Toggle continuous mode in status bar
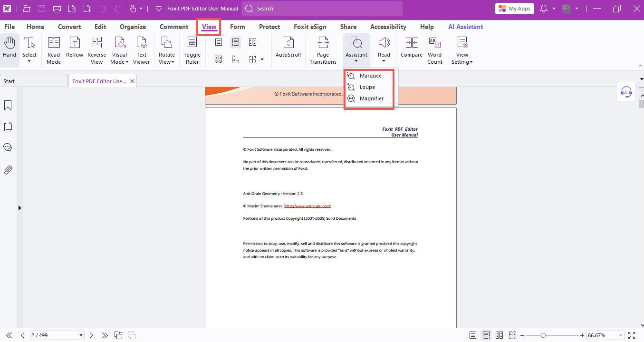Viewport: 644px width, 342px height. click(x=486, y=335)
